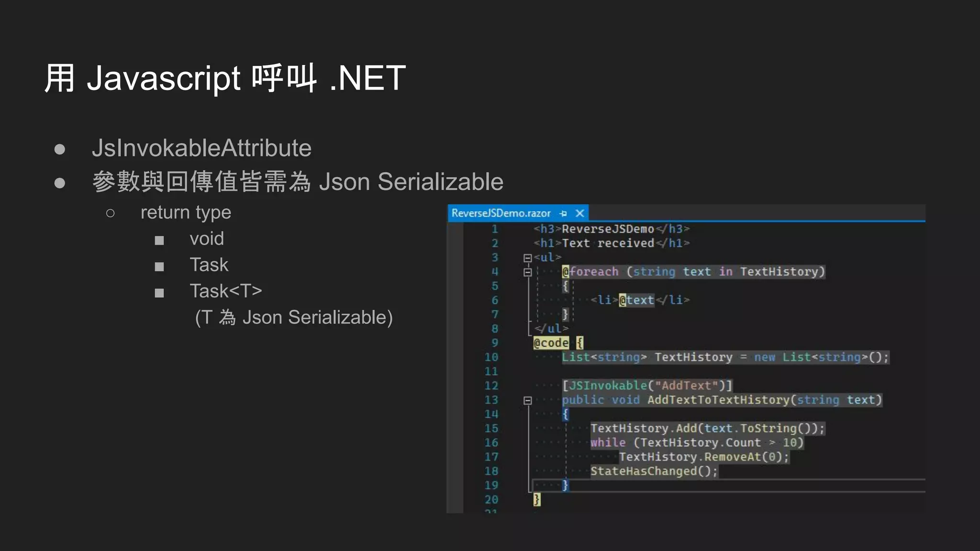Click the '@code {' directive on line 9
The width and height of the screenshot is (980, 551).
click(x=558, y=343)
